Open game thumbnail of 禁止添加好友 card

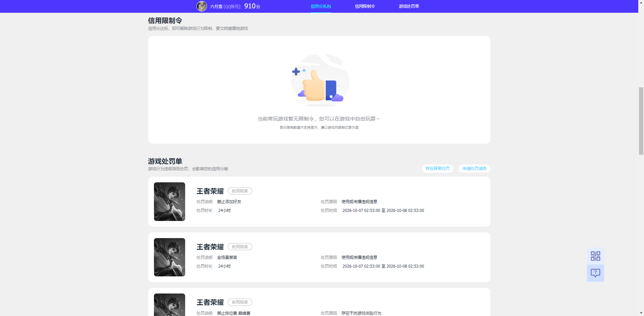169,201
